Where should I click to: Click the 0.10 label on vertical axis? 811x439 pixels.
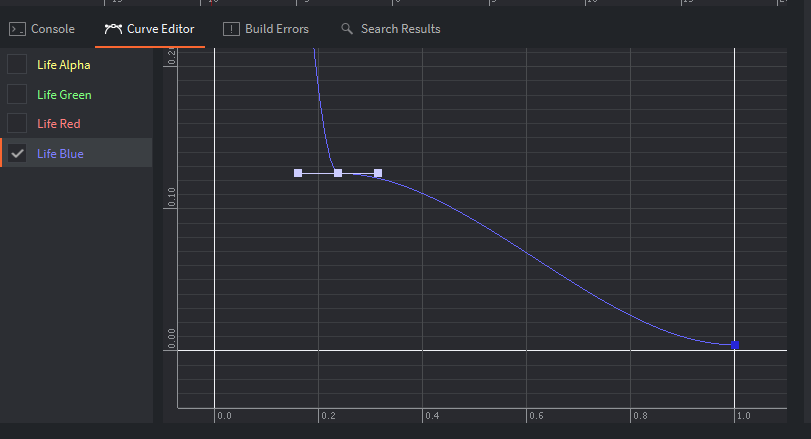pyautogui.click(x=172, y=198)
